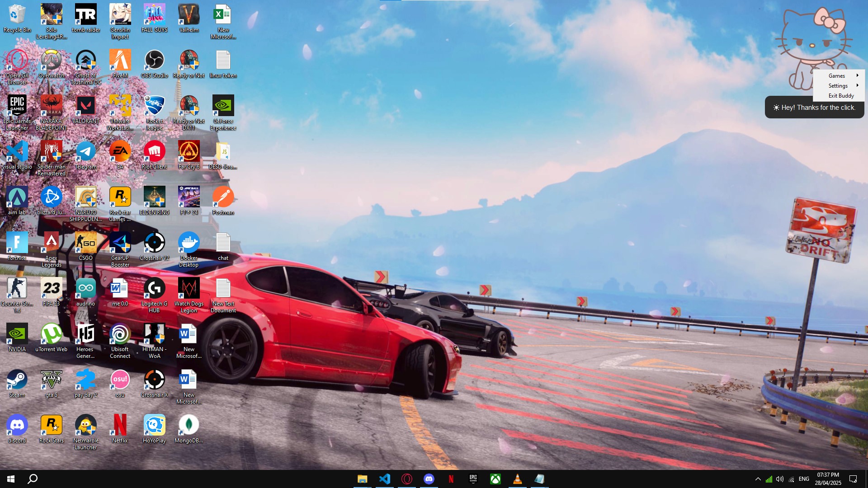Select the Watch Dogs Legion icon
This screenshot has height=488, width=868.
point(189,296)
